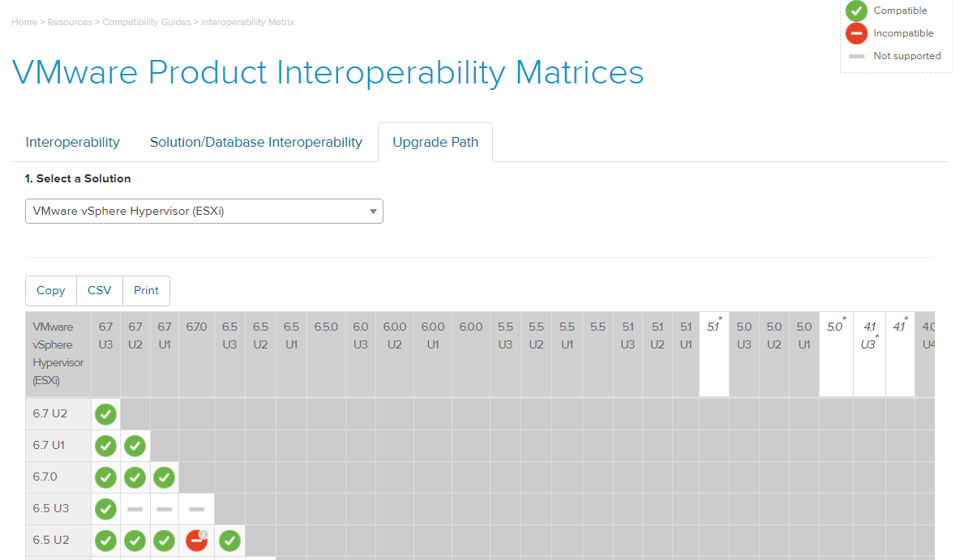
Task: Click the not-supported dash in row 6.5 U3 under 6.7 U2
Action: [x=135, y=509]
